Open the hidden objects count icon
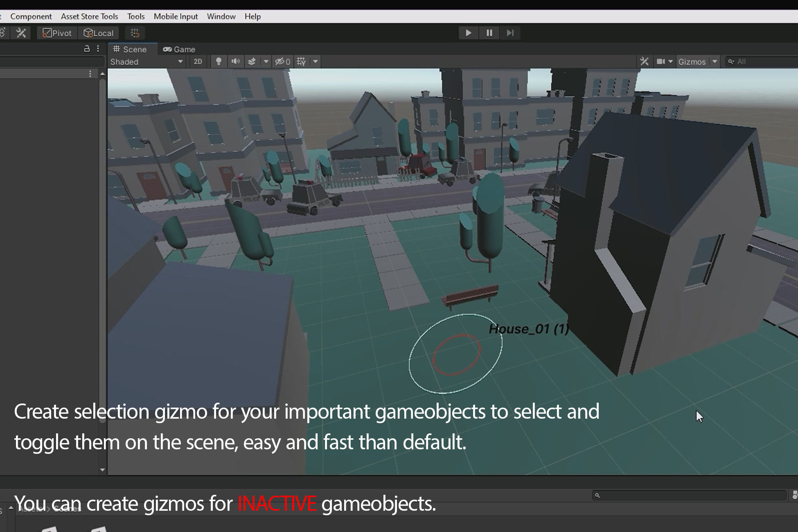This screenshot has width=798, height=532. coord(282,61)
